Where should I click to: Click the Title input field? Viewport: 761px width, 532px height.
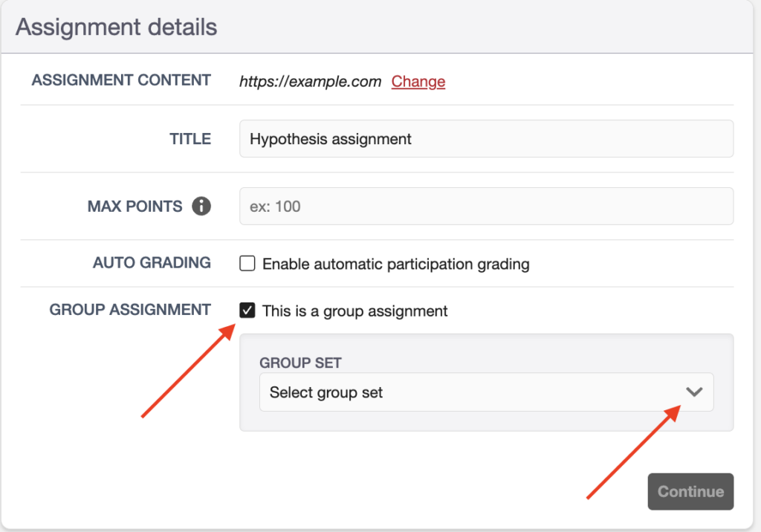point(486,139)
